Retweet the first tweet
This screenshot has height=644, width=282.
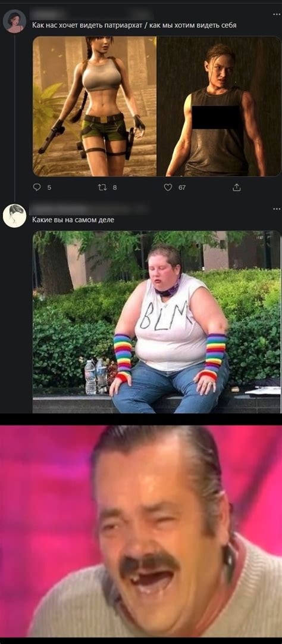pyautogui.click(x=102, y=187)
